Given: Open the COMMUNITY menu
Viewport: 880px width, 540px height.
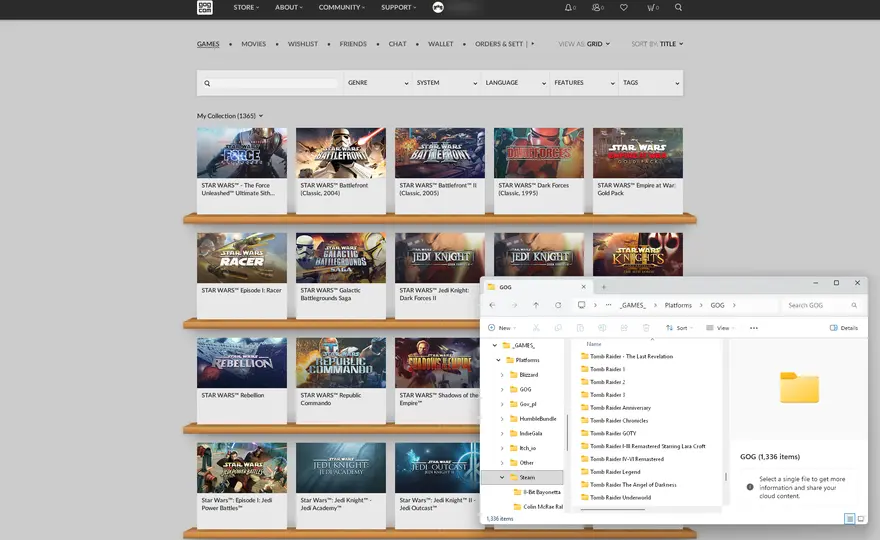Looking at the screenshot, I should pyautogui.click(x=341, y=7).
